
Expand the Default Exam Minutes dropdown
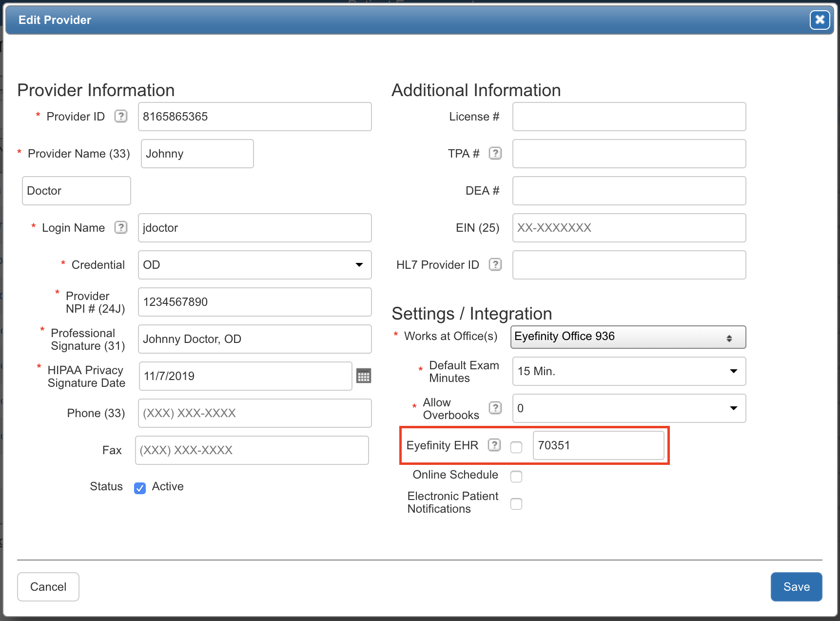[628, 371]
